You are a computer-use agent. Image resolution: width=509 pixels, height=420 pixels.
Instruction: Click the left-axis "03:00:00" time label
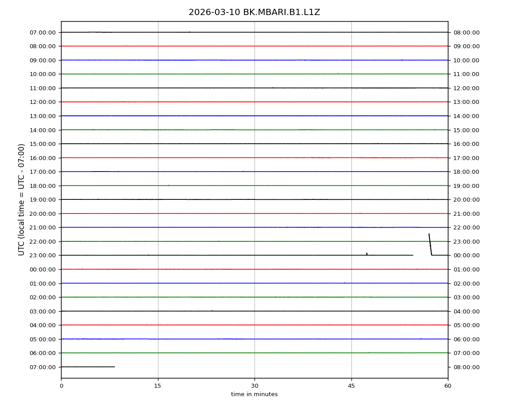pyautogui.click(x=43, y=311)
